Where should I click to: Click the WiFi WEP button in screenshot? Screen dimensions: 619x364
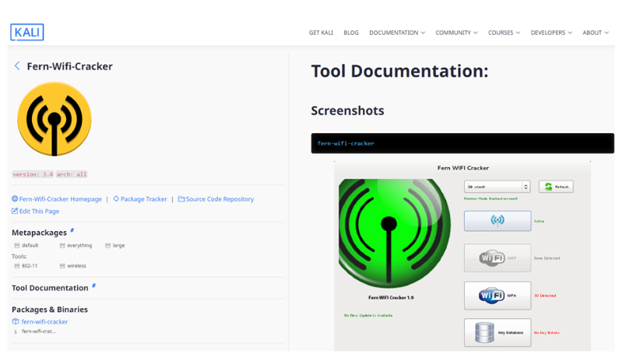click(498, 258)
